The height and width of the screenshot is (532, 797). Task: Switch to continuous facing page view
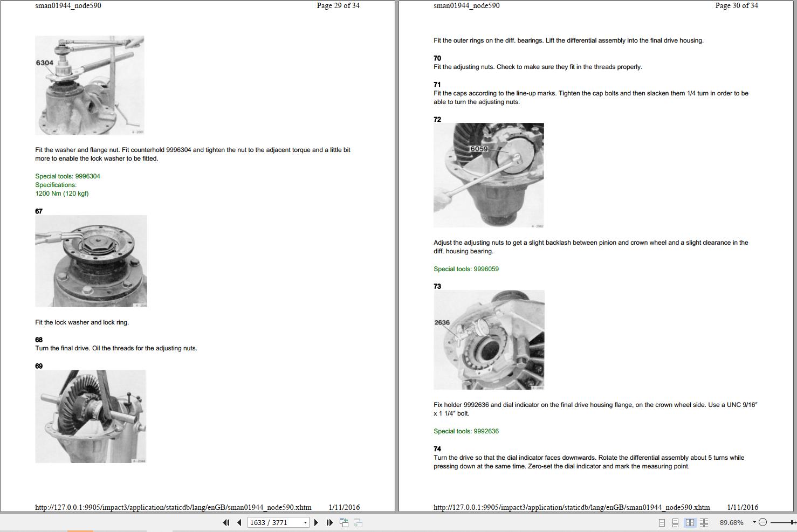tap(704, 522)
